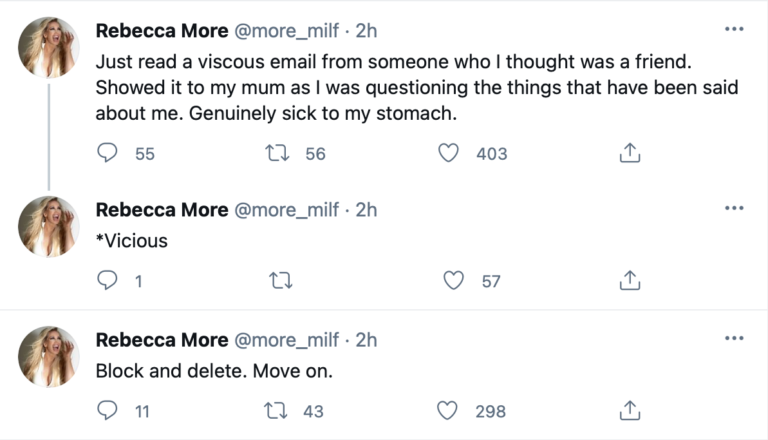Open more options on *Vicious tweet

[x=734, y=208]
